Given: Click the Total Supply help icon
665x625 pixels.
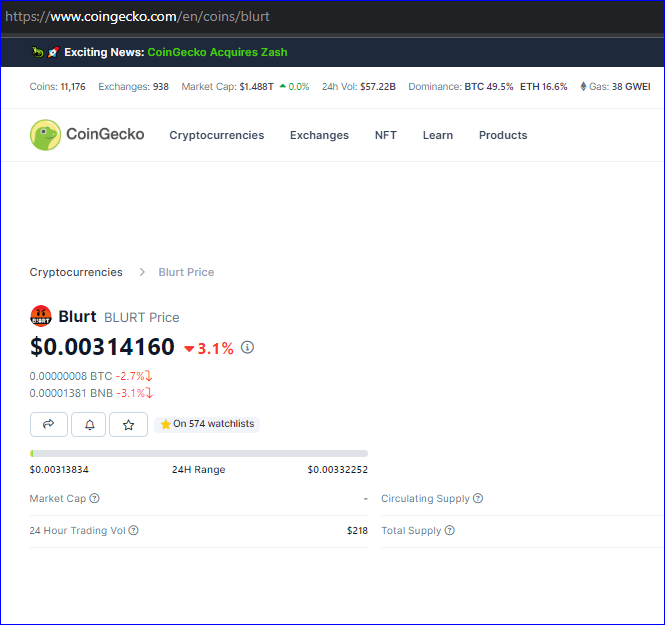Looking at the screenshot, I should point(450,530).
